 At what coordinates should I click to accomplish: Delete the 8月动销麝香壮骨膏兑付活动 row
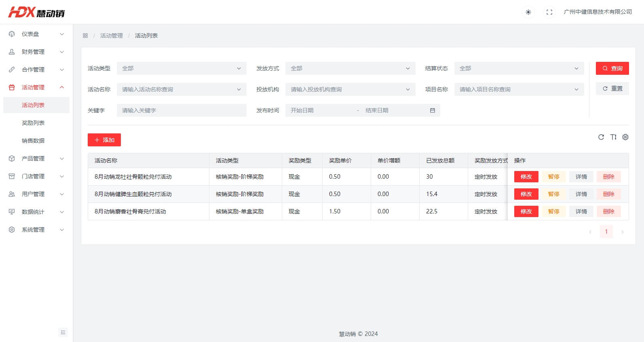608,211
